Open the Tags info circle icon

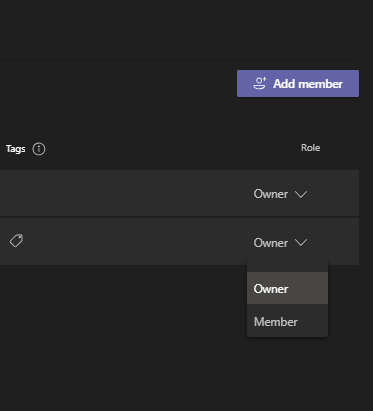(39, 149)
